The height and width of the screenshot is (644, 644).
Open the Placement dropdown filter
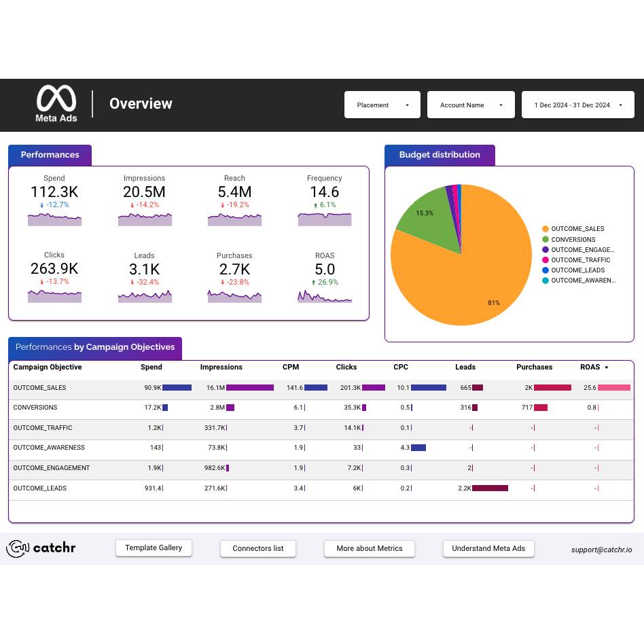382,105
